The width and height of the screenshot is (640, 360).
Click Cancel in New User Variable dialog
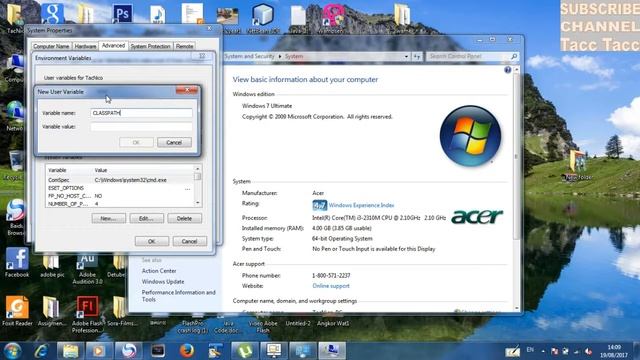tap(174, 142)
